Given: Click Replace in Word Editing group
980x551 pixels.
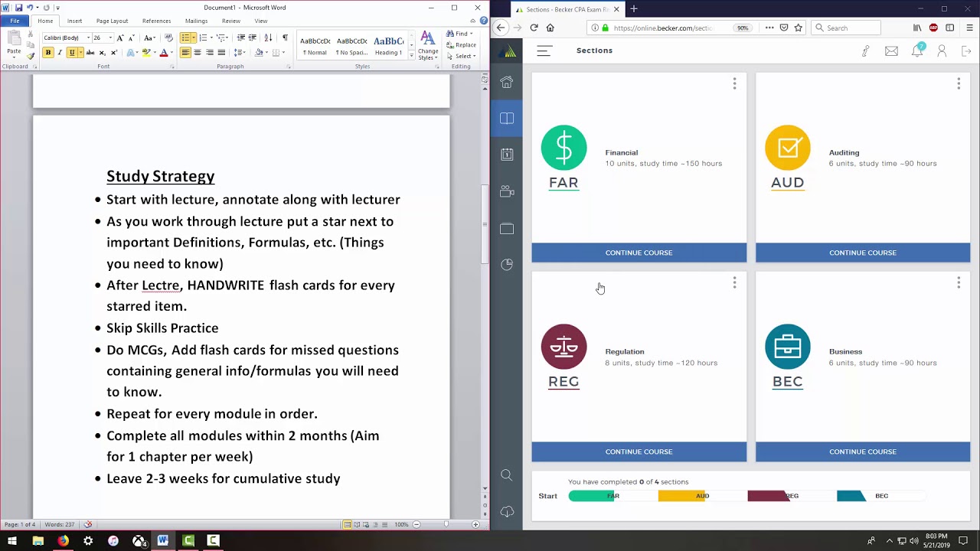Looking at the screenshot, I should 462,45.
